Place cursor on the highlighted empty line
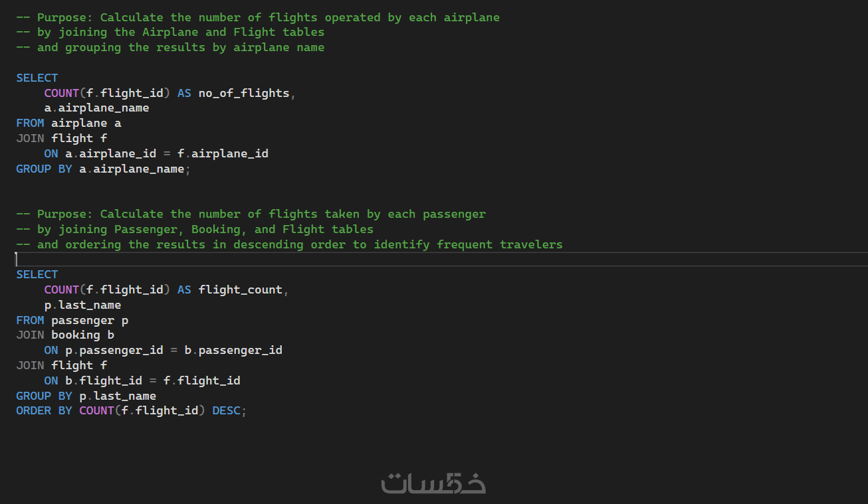This screenshot has height=504, width=868. 399,259
